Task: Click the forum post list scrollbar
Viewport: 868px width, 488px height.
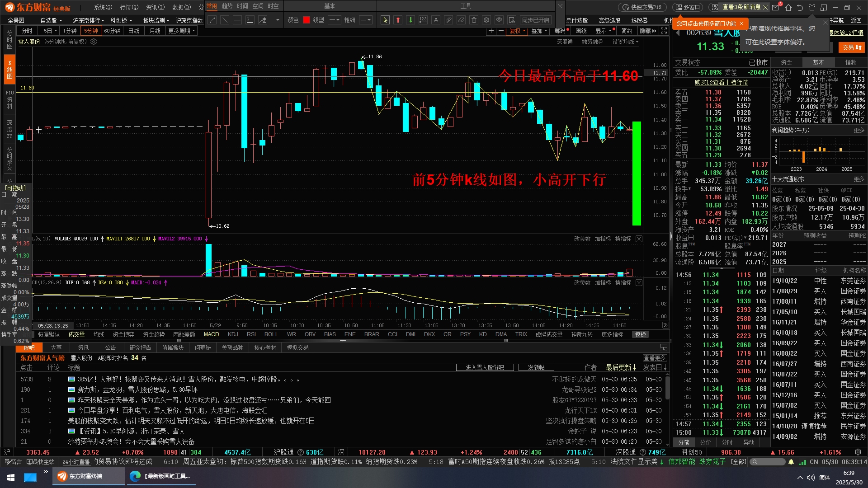Action: (666, 388)
